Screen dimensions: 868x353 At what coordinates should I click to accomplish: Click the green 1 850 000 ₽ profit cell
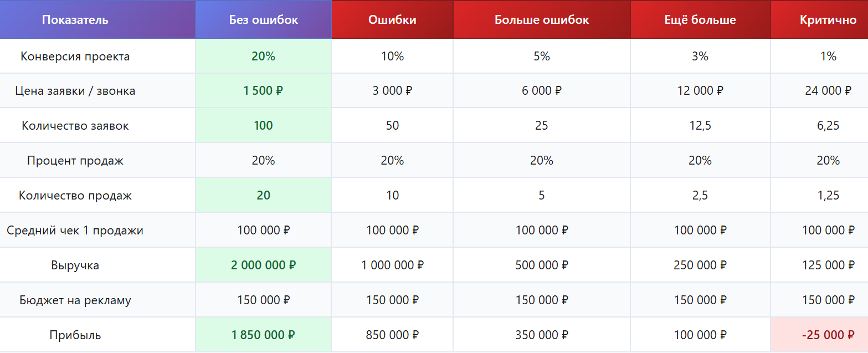264,335
